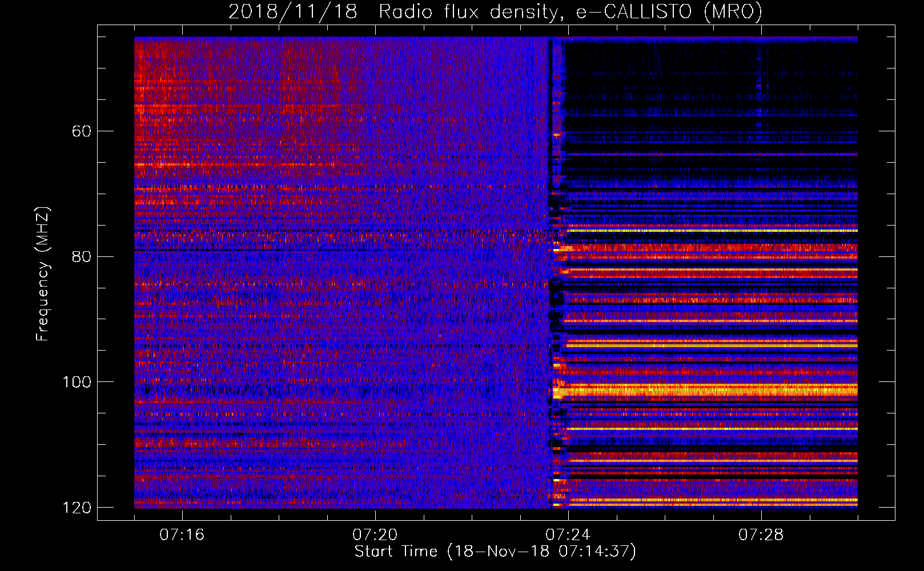Click the 80 frequency tick label
The image size is (924, 571).
(82, 256)
